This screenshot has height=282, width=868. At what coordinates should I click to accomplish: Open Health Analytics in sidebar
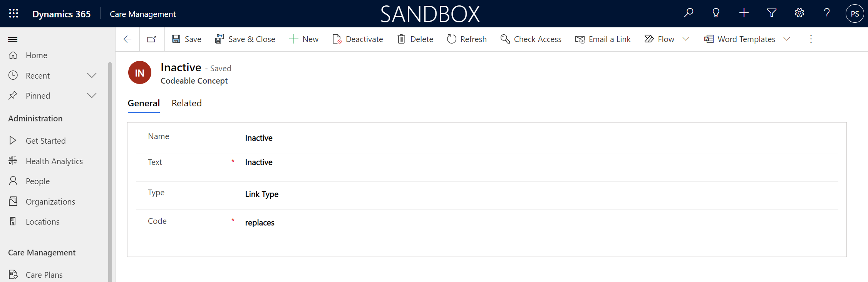tap(54, 161)
